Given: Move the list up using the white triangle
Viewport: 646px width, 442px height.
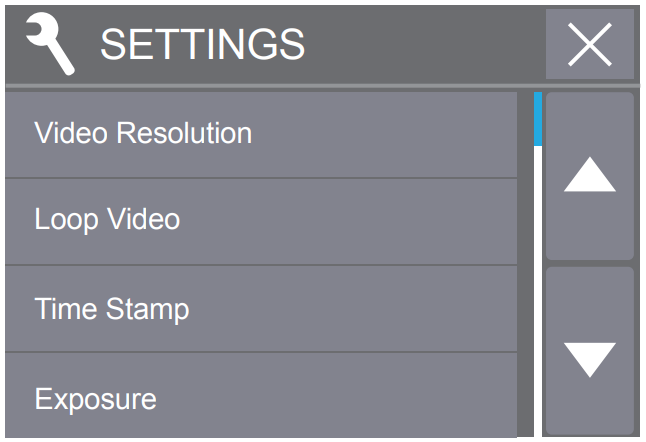Looking at the screenshot, I should pyautogui.click(x=590, y=174).
